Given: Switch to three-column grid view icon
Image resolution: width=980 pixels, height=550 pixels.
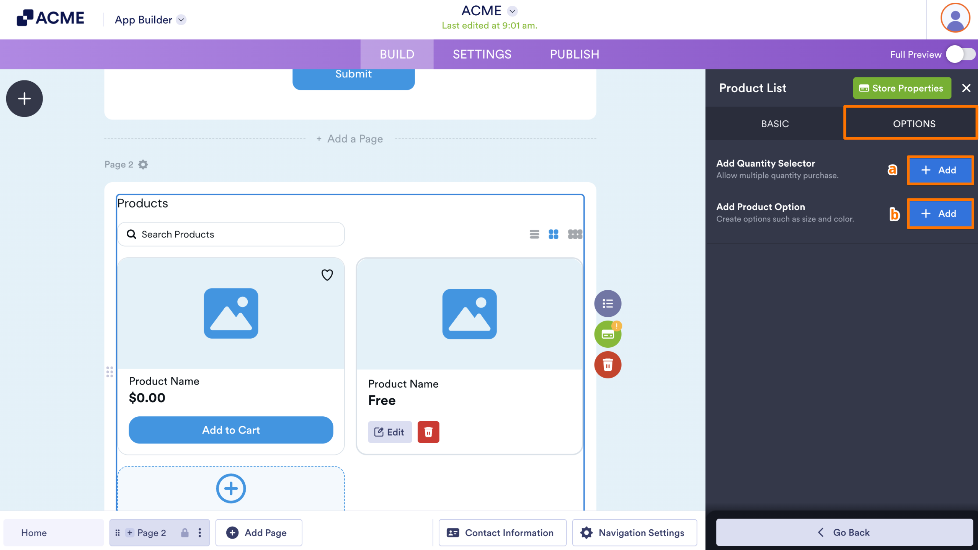Looking at the screenshot, I should pyautogui.click(x=576, y=234).
